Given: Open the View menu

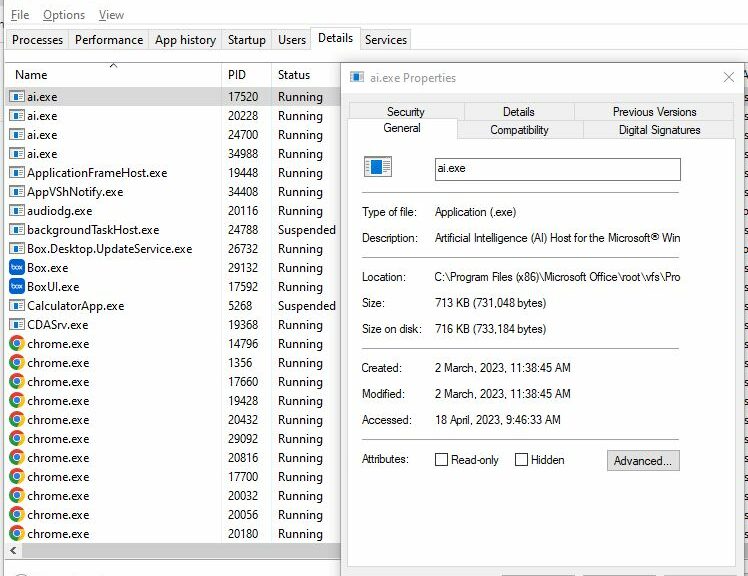Looking at the screenshot, I should 112,15.
